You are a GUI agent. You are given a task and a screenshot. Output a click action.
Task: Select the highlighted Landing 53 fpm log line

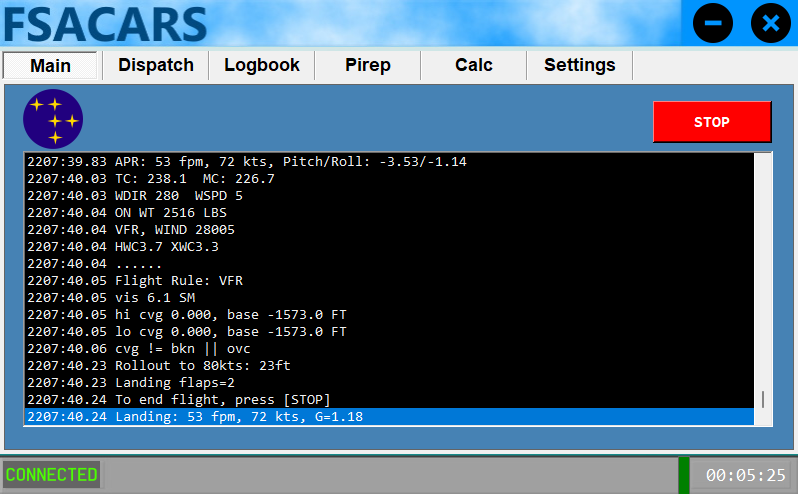point(388,417)
